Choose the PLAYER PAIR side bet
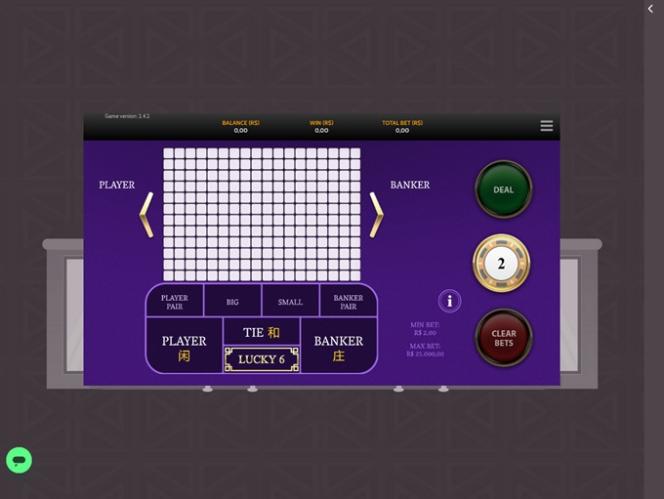 pos(175,301)
